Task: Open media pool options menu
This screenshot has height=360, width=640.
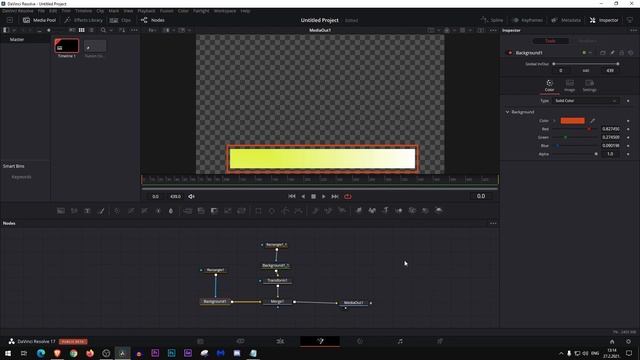Action: coord(134,30)
